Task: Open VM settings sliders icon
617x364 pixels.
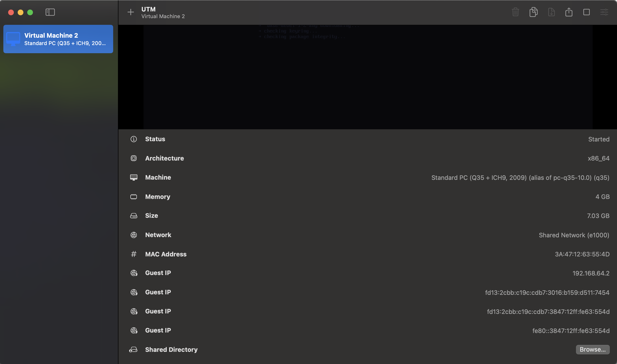Action: click(x=604, y=12)
